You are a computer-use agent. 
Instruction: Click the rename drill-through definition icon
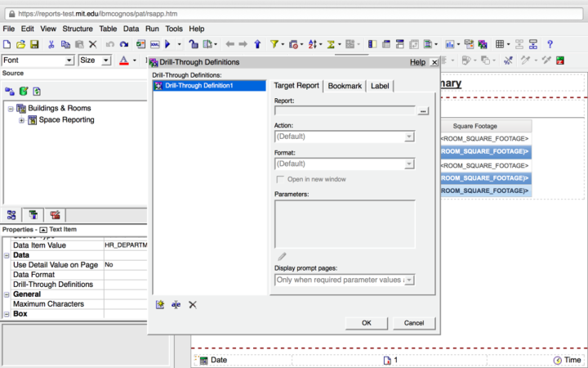pos(176,304)
